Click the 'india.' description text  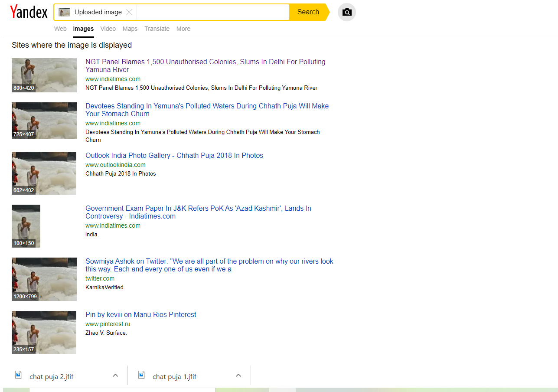click(92, 234)
